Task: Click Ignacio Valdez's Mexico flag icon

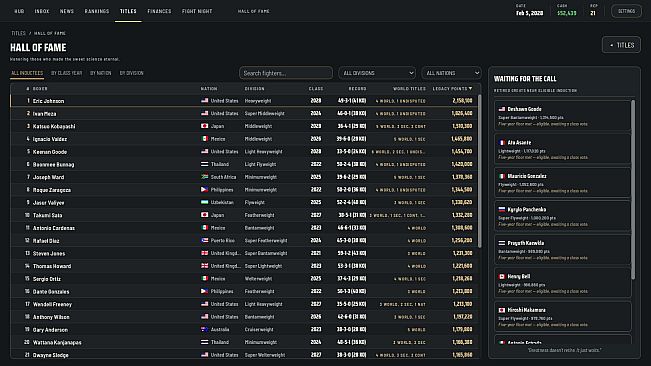Action: tap(205, 139)
